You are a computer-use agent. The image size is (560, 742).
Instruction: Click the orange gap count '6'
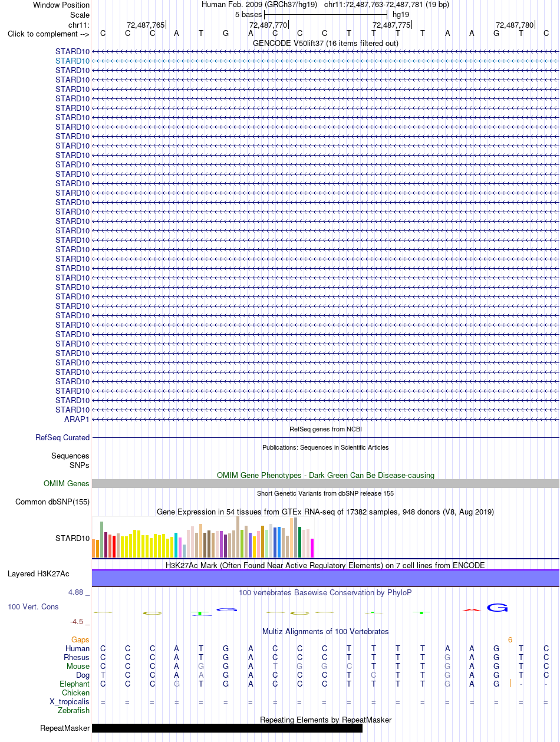[510, 639]
